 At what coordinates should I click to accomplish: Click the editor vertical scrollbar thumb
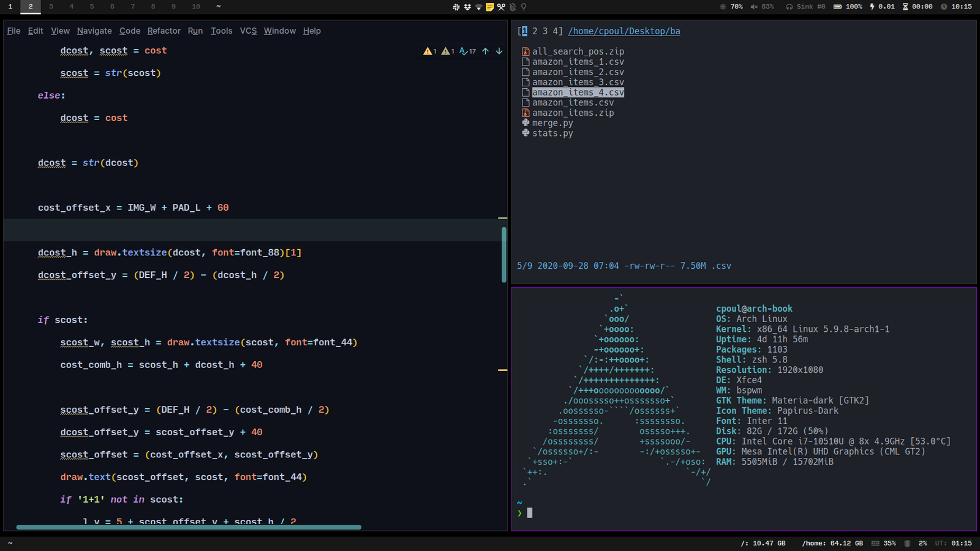click(504, 255)
